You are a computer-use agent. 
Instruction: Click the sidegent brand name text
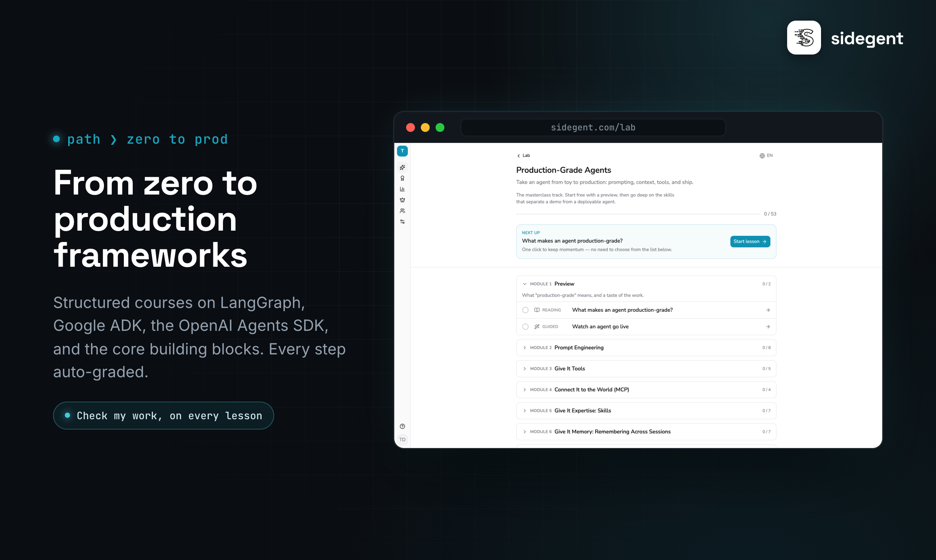click(867, 38)
